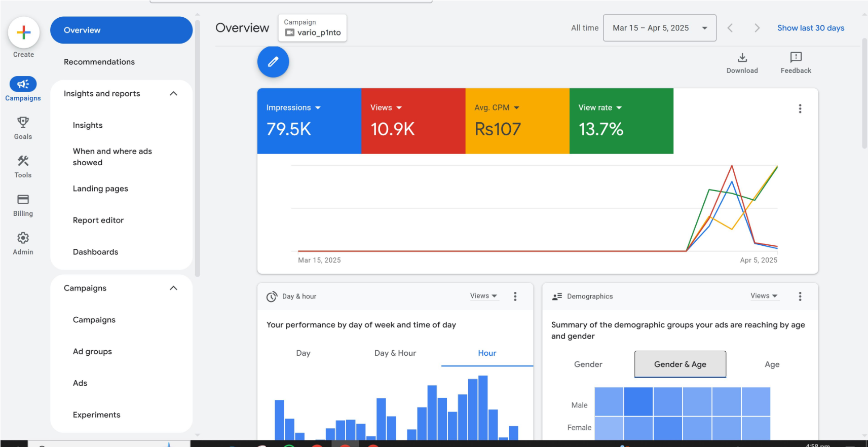The height and width of the screenshot is (447, 868).
Task: Open Campaigns megaphone icon in sidebar
Action: (23, 84)
